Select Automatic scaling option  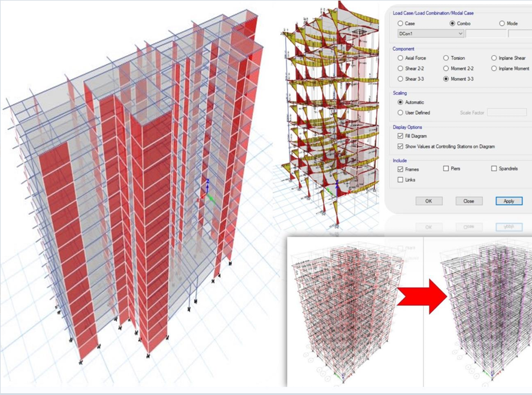[x=400, y=102]
